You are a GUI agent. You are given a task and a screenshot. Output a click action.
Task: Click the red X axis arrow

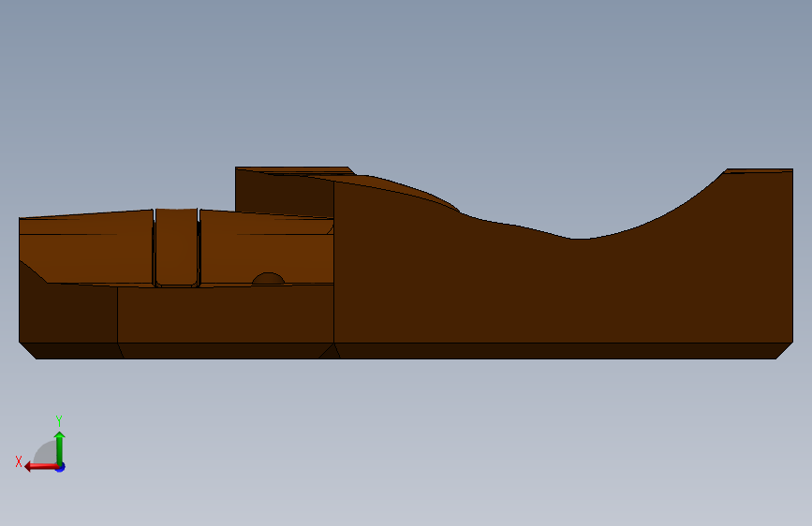(x=41, y=467)
